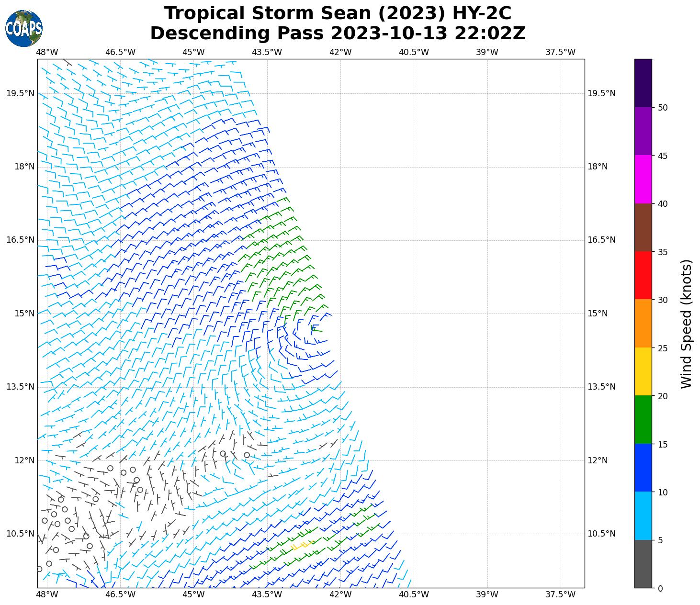
Task: Click the 25 tick label on the colorbar
Action: coord(663,348)
